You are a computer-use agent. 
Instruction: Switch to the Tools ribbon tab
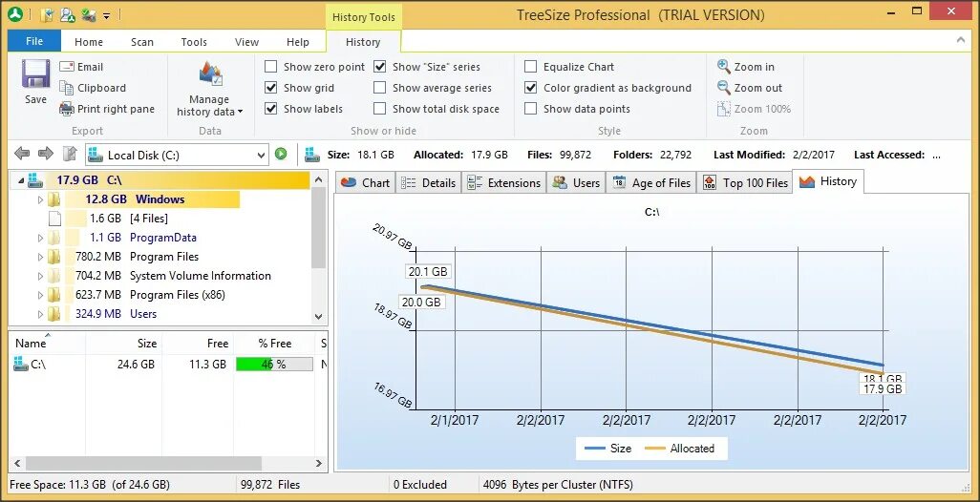click(x=194, y=42)
